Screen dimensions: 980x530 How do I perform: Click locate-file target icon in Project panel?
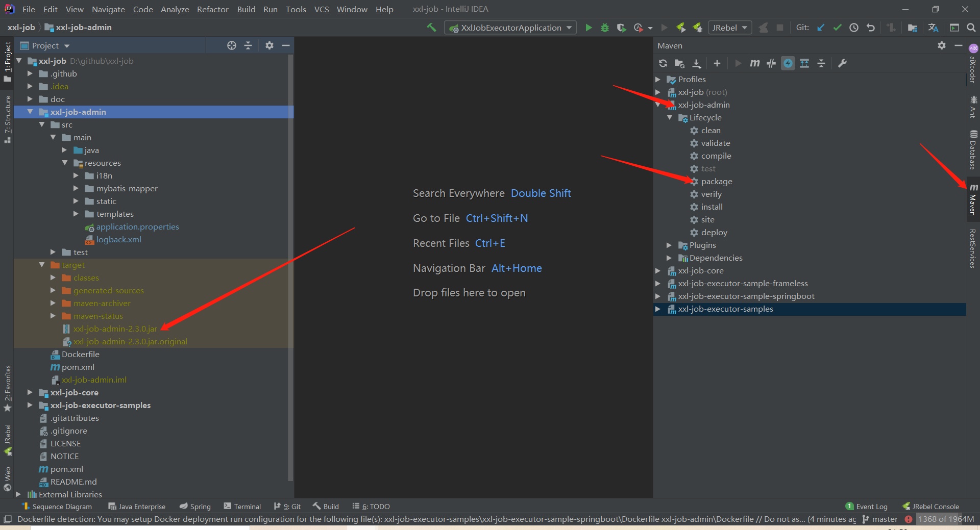click(x=232, y=45)
